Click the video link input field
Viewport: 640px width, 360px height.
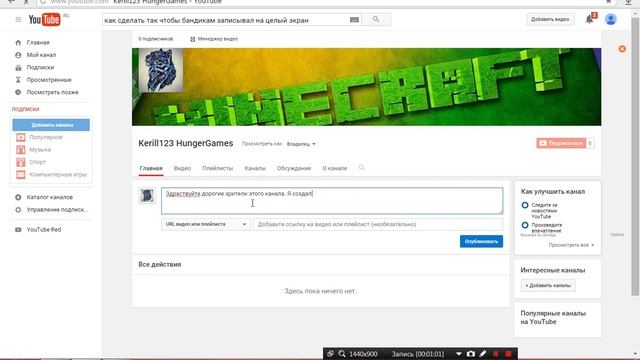pos(378,224)
